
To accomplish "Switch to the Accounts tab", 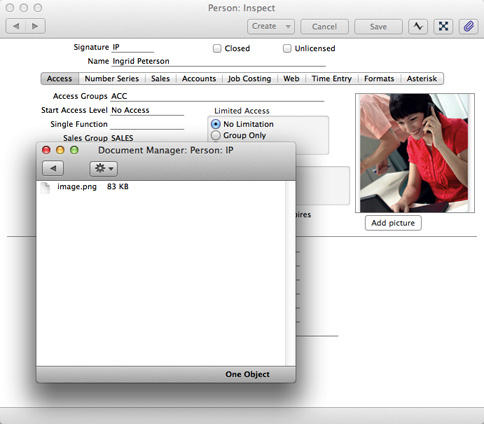I will [199, 79].
